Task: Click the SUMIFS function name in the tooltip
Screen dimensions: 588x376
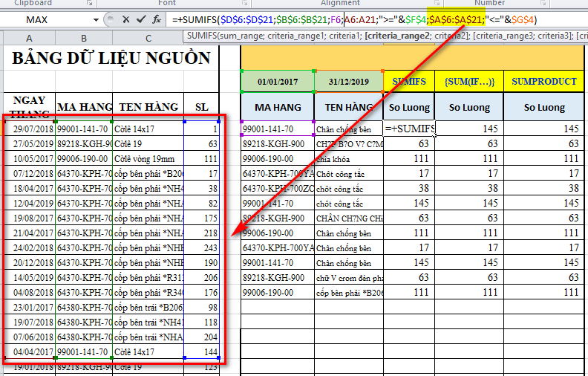Action: coord(203,36)
